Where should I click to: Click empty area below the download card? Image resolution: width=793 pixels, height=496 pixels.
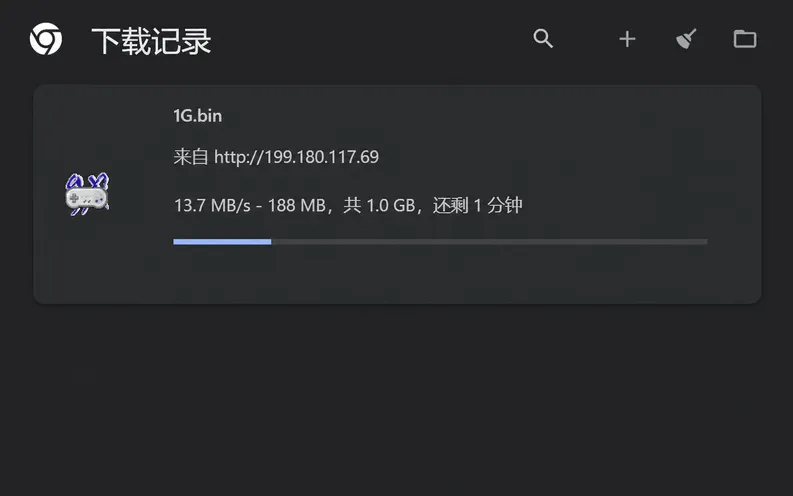pyautogui.click(x=397, y=399)
